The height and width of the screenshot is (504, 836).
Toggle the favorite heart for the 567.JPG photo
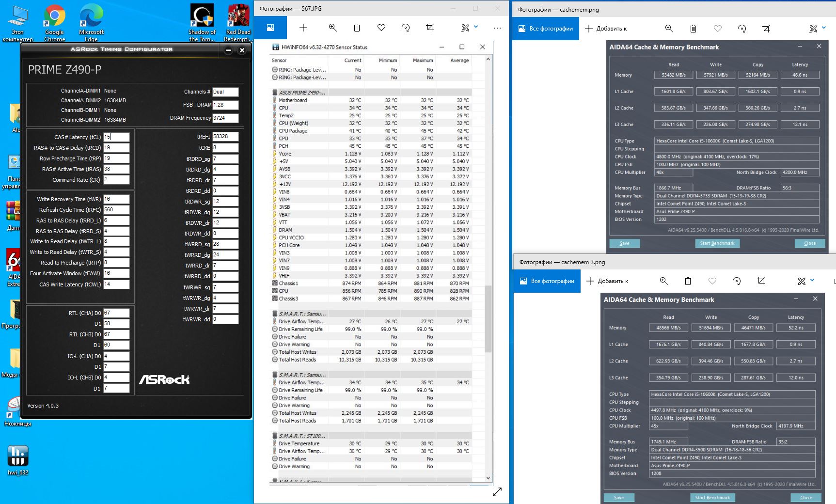pyautogui.click(x=381, y=28)
